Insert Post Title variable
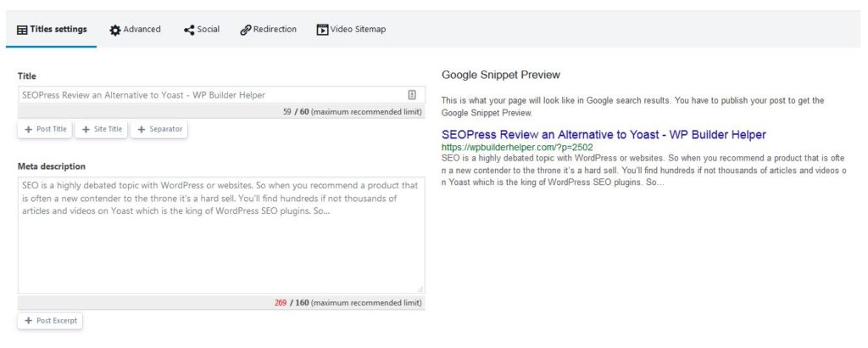Viewport: 868px width, 348px height. pos(45,130)
